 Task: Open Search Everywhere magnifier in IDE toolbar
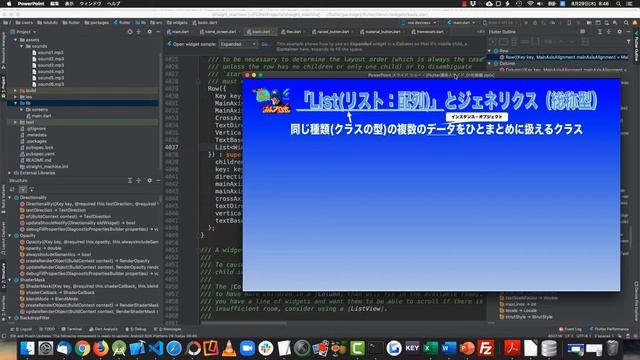626,23
